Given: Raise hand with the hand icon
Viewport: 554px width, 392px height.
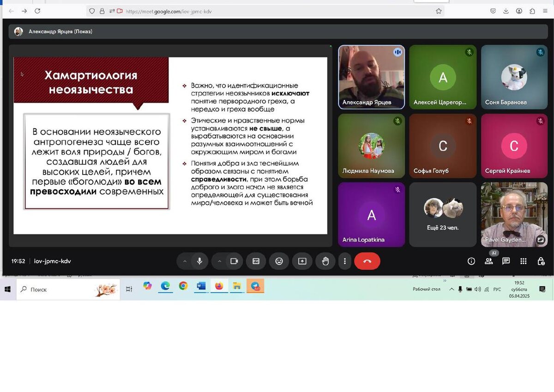Looking at the screenshot, I should (325, 261).
